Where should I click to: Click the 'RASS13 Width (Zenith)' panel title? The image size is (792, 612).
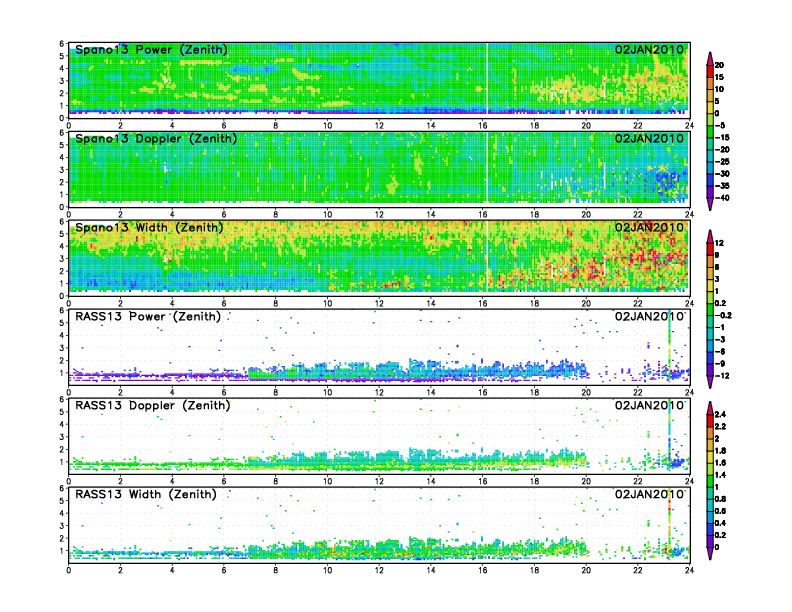click(145, 494)
